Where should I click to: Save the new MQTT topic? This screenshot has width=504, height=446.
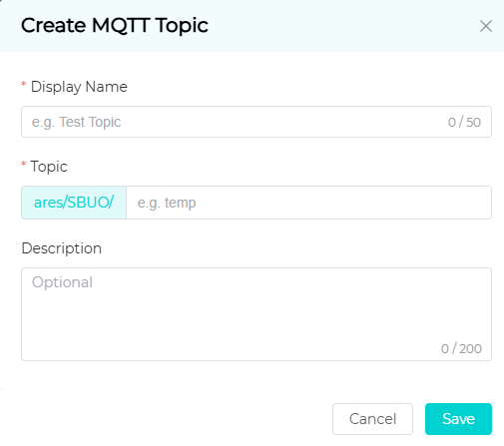click(458, 419)
